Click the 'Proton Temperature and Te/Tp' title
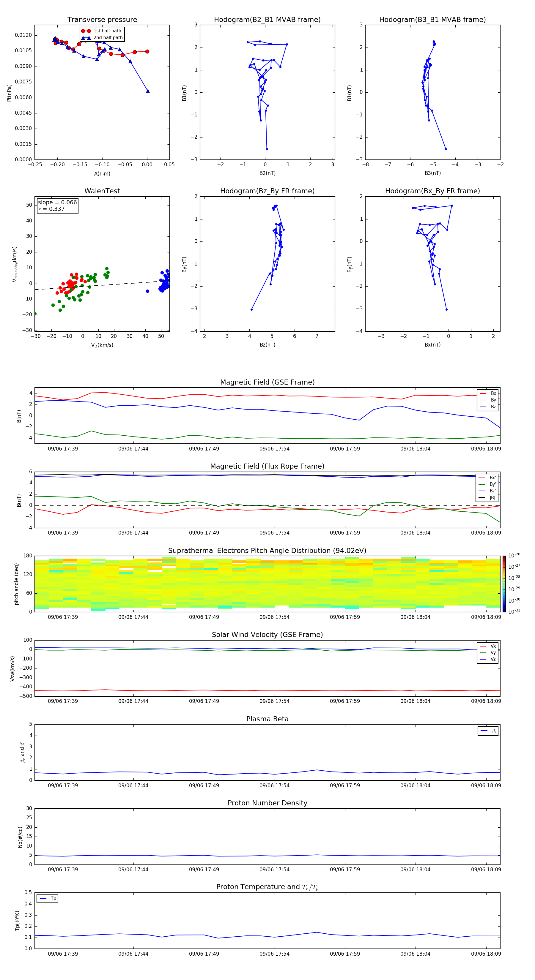 point(267,887)
